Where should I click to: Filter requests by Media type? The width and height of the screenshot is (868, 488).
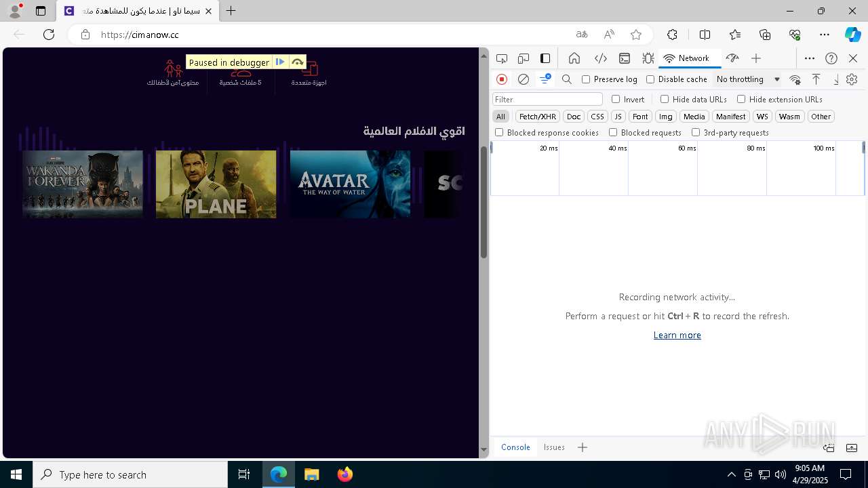(694, 117)
